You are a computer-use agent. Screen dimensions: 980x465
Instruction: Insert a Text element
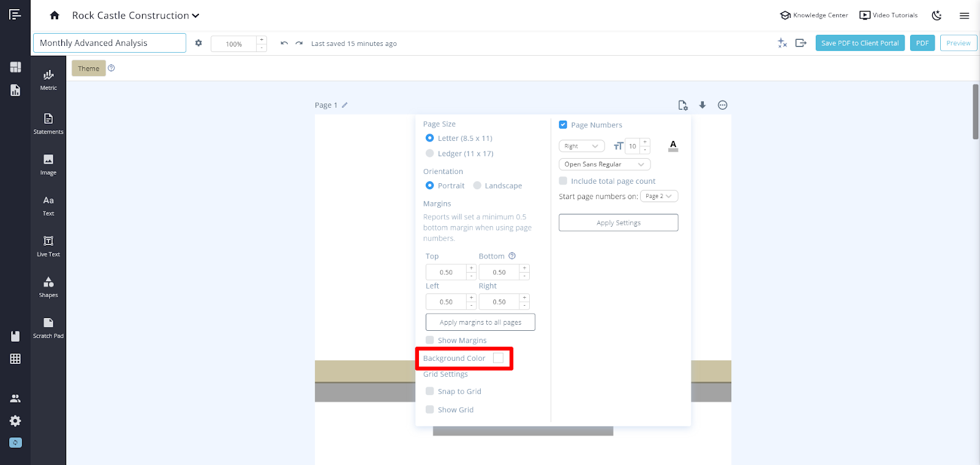click(48, 206)
